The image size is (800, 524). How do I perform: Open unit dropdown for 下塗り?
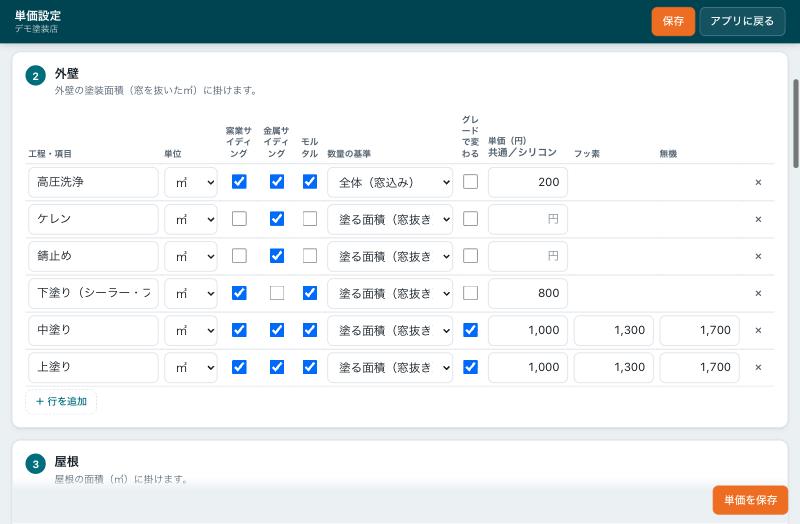[191, 293]
